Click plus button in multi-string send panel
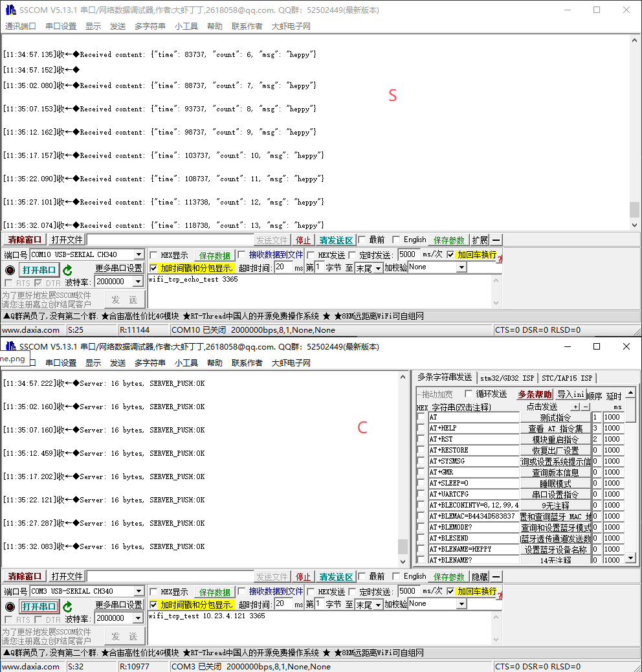Image resolution: width=642 pixels, height=672 pixels. [576, 407]
